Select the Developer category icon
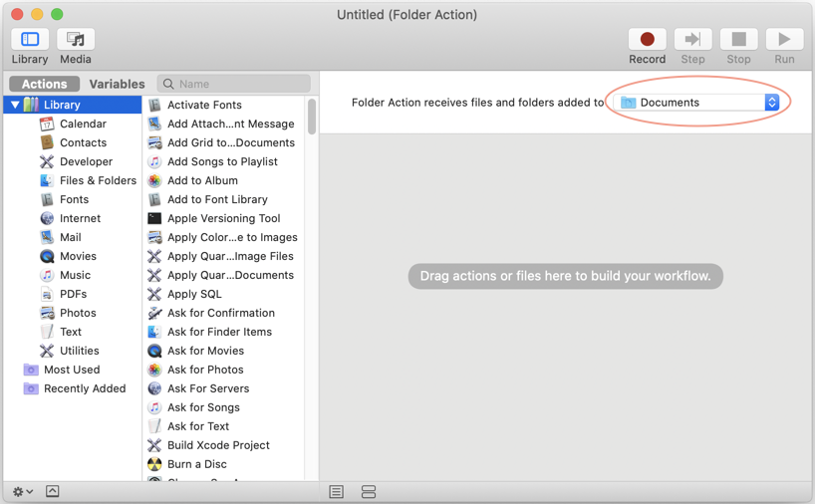Viewport: 815px width, 504px height. click(x=47, y=161)
